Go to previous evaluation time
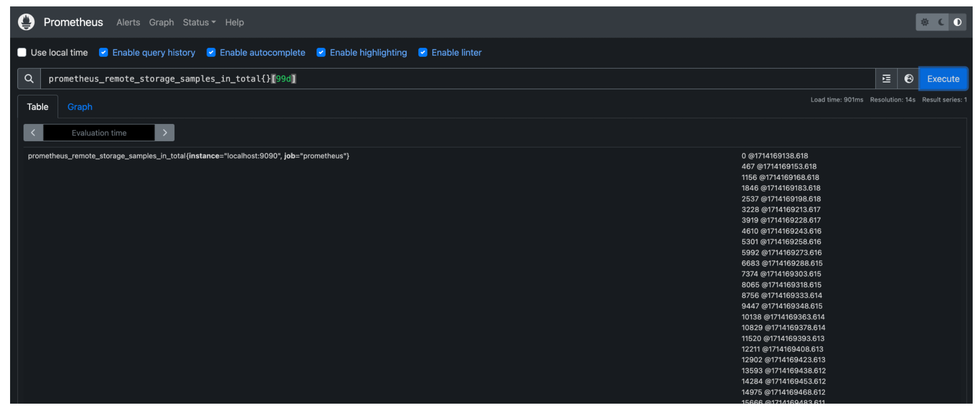Viewport: 980px width, 411px height. coord(33,133)
